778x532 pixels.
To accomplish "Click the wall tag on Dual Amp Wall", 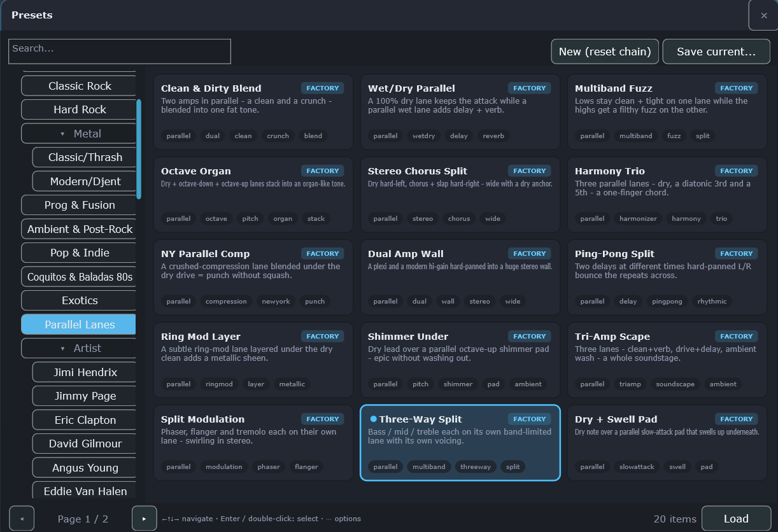I will (x=448, y=301).
